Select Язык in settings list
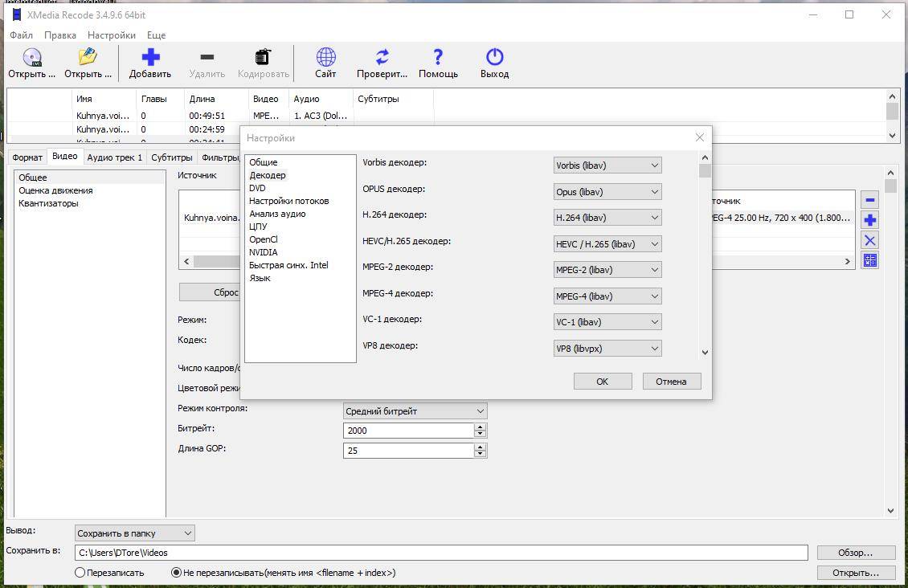908x588 pixels. pos(260,278)
